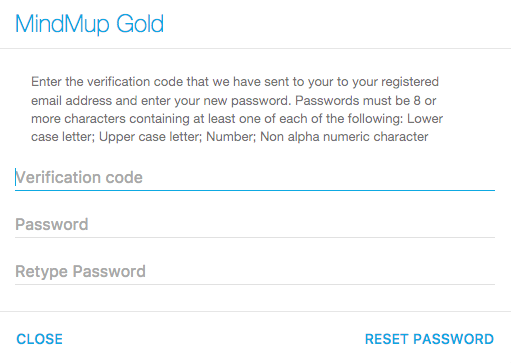
Task: Click the word 'Gold' in the header
Action: click(x=140, y=24)
